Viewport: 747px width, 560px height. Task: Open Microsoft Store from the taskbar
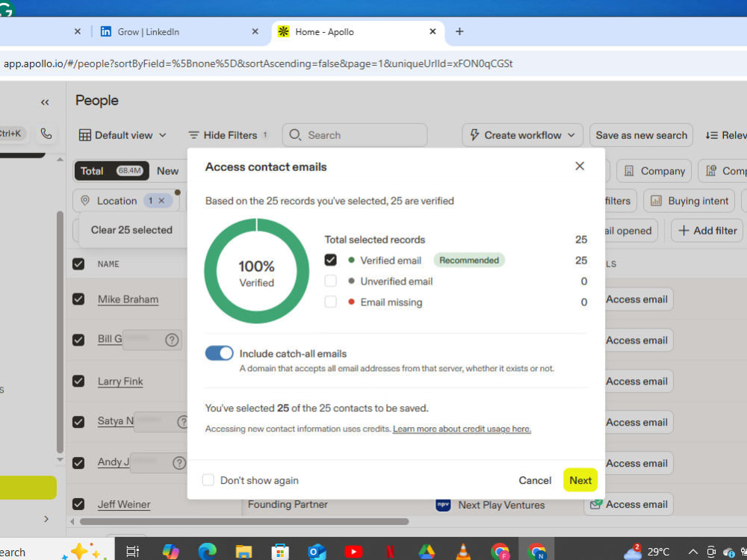pyautogui.click(x=280, y=552)
